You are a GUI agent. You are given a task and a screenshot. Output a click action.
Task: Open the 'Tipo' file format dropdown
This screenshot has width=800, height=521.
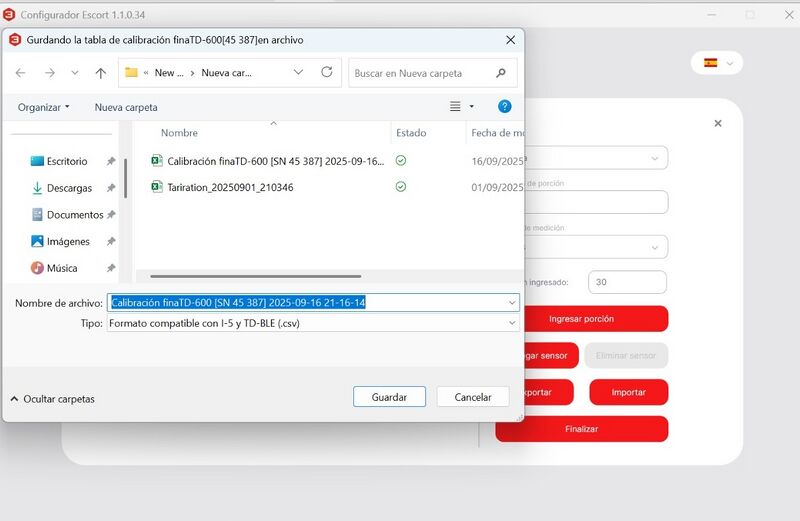313,323
